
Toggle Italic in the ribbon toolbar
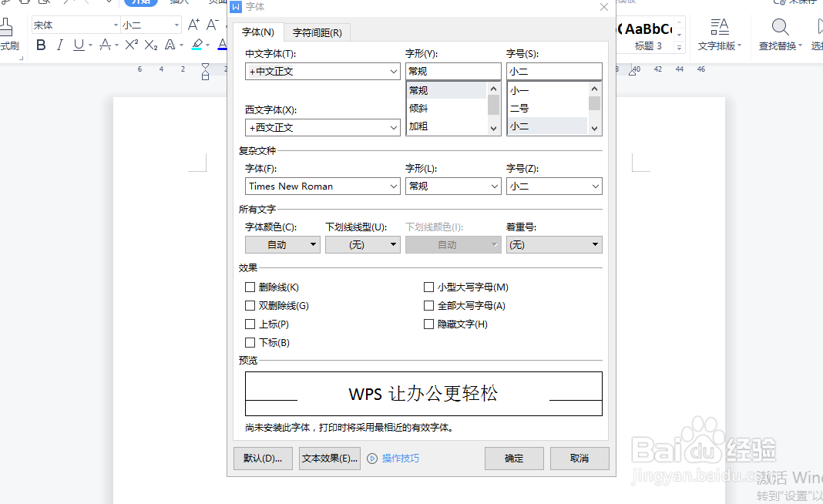60,45
